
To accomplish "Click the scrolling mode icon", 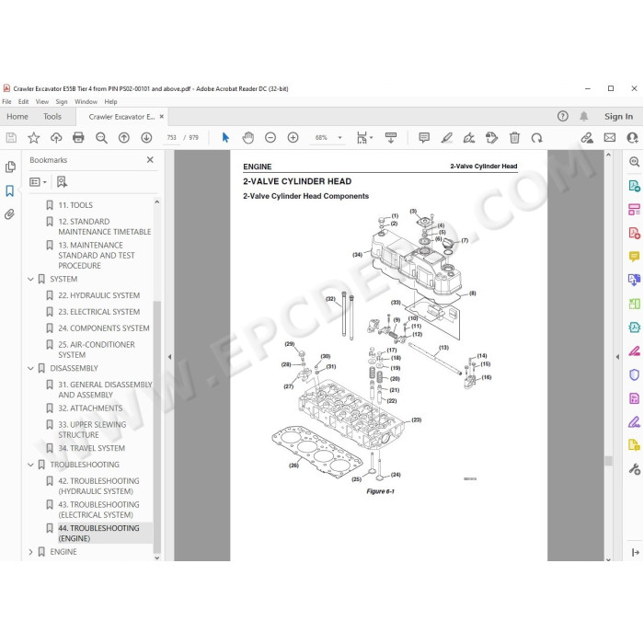I will (x=391, y=138).
